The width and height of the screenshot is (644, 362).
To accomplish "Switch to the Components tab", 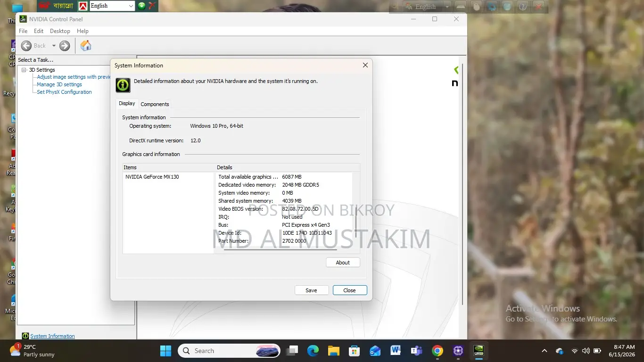I will [x=155, y=104].
